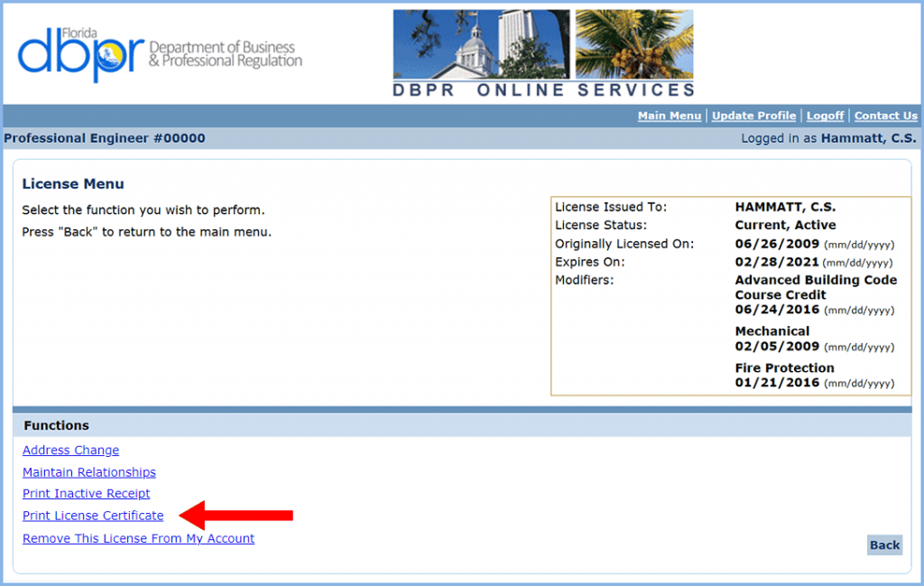Click the DBPR Online Services banner text
The width and height of the screenshot is (924, 586).
tap(543, 90)
